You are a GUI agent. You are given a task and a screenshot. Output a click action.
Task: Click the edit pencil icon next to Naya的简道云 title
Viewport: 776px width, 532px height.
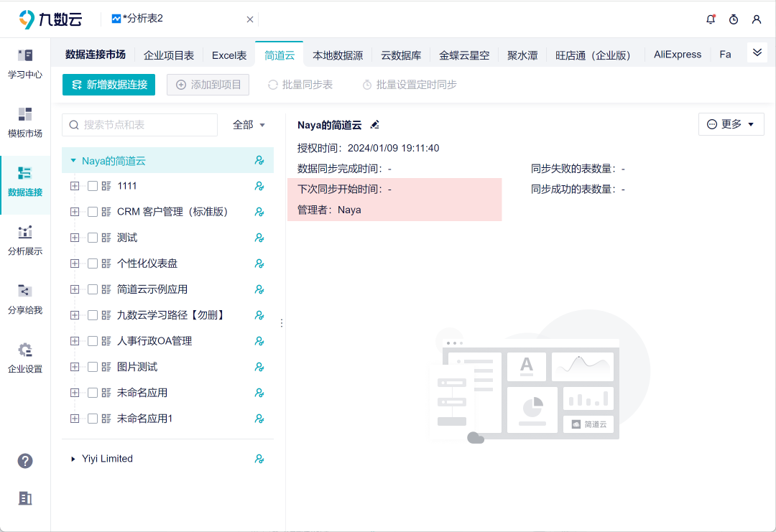374,125
